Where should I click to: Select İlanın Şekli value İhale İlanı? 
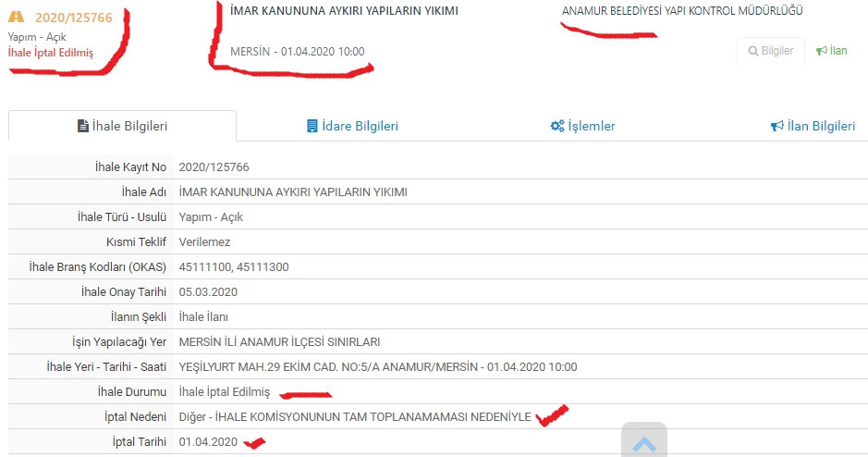click(203, 317)
